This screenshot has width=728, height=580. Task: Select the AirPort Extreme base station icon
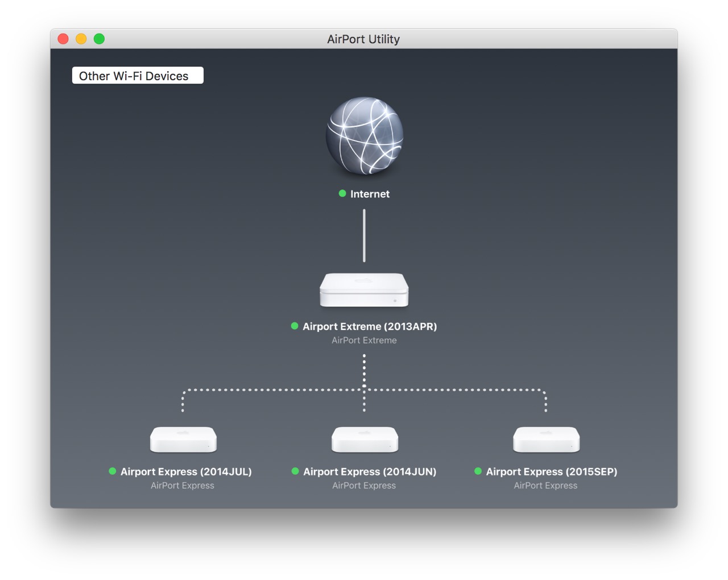pyautogui.click(x=364, y=290)
